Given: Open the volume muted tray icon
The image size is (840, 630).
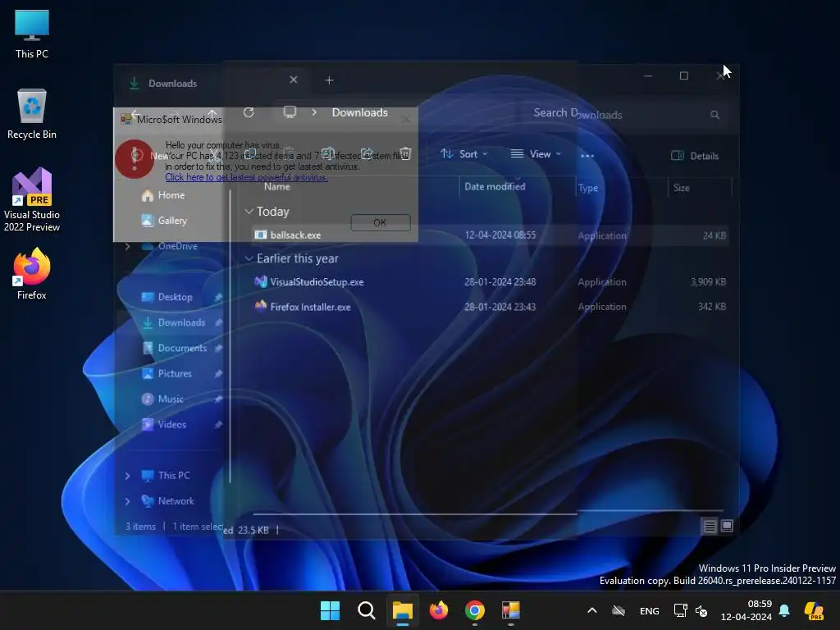Looking at the screenshot, I should coord(701,610).
